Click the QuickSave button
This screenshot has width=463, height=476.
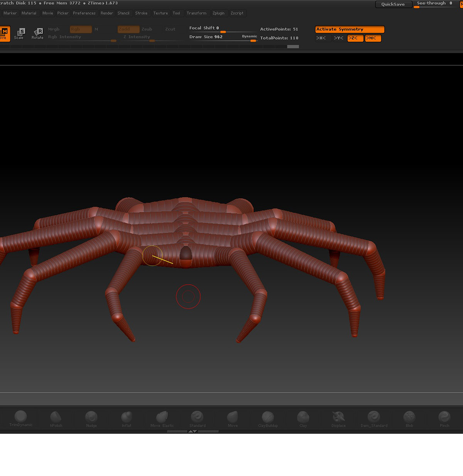point(394,4)
